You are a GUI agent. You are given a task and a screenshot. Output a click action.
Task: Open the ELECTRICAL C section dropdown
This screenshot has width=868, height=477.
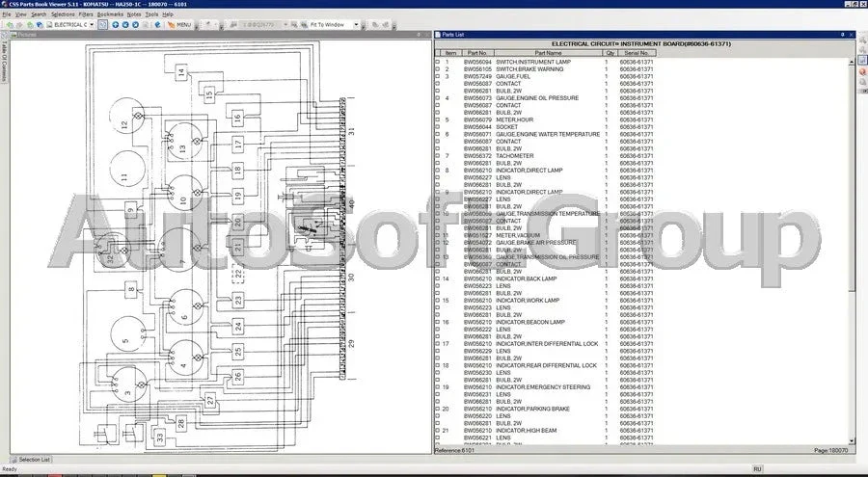coord(94,24)
